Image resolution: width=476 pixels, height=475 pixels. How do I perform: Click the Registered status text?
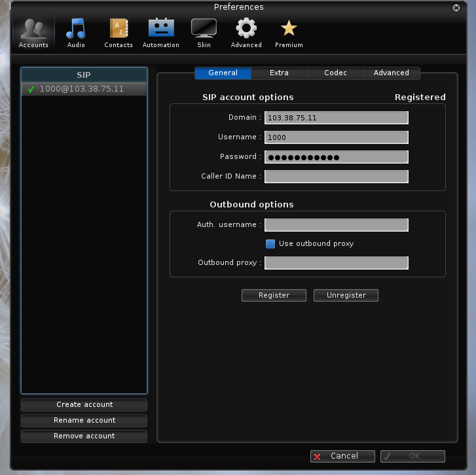(420, 97)
